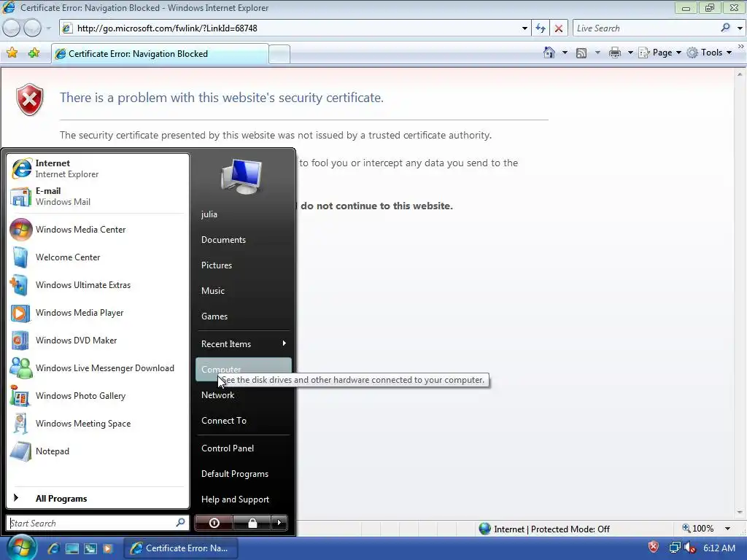
Task: Click Switch between windows quick launch icon
Action: (x=90, y=548)
